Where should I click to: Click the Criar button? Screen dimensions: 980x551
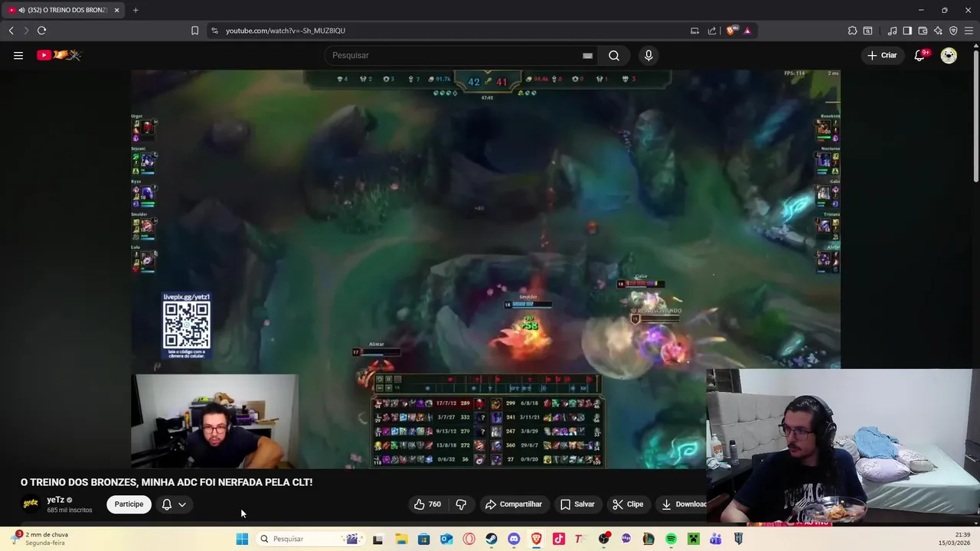[x=882, y=55]
